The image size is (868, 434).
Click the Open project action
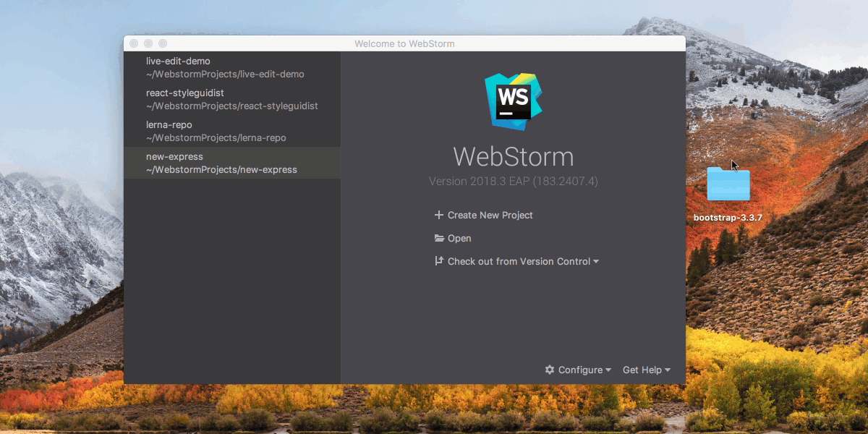(453, 238)
